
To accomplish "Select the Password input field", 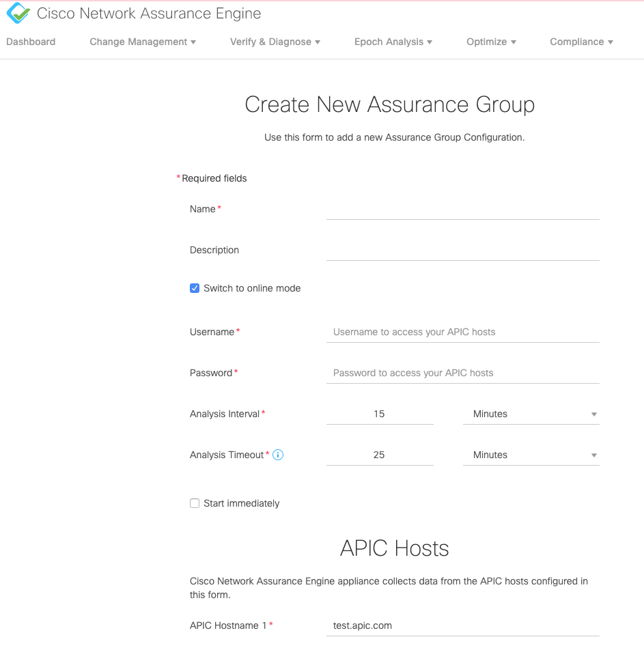I will coord(462,373).
